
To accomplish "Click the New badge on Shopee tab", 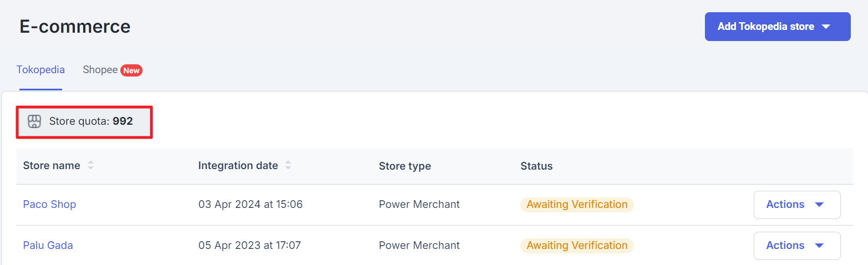I will coord(131,70).
